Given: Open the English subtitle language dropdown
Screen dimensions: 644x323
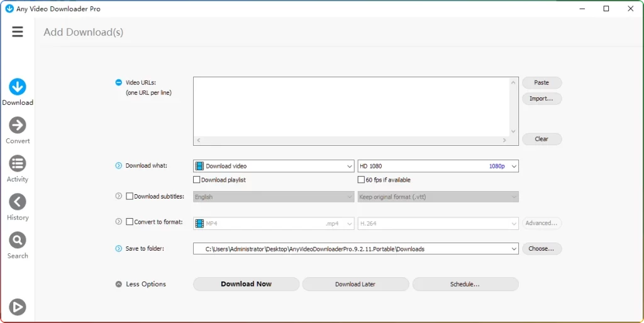Looking at the screenshot, I should pos(274,197).
